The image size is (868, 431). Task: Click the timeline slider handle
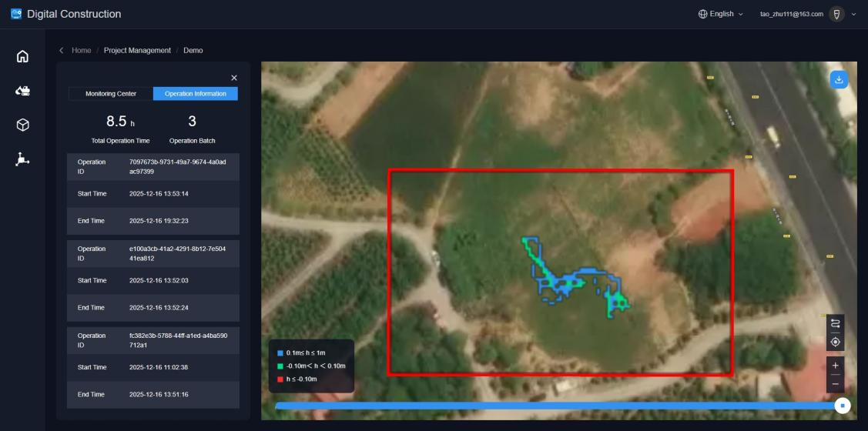(x=843, y=405)
